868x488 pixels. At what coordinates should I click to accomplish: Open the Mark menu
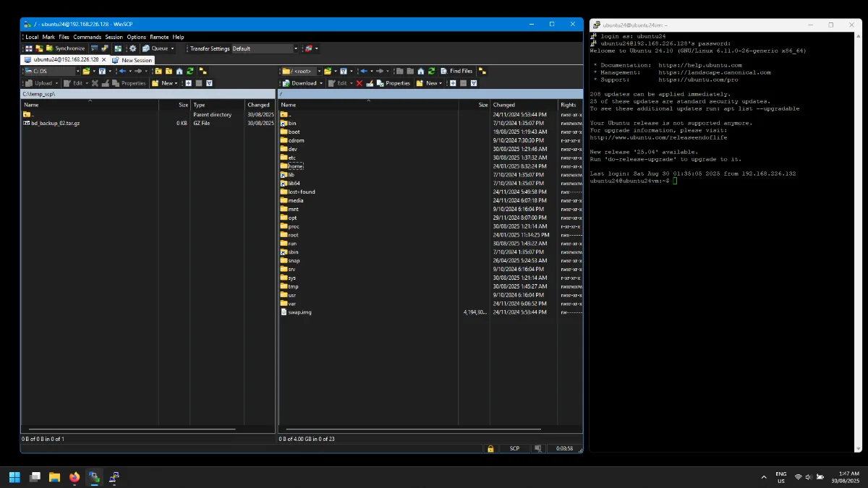48,37
